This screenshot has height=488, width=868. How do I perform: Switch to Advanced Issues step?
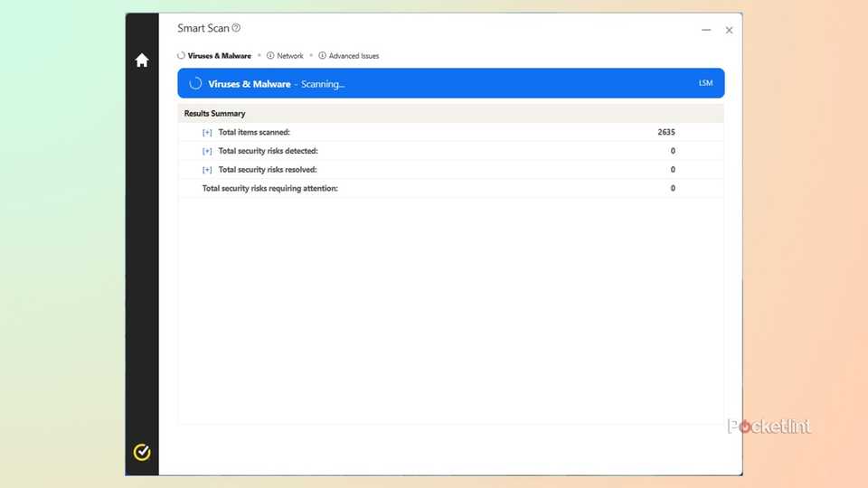coord(354,56)
